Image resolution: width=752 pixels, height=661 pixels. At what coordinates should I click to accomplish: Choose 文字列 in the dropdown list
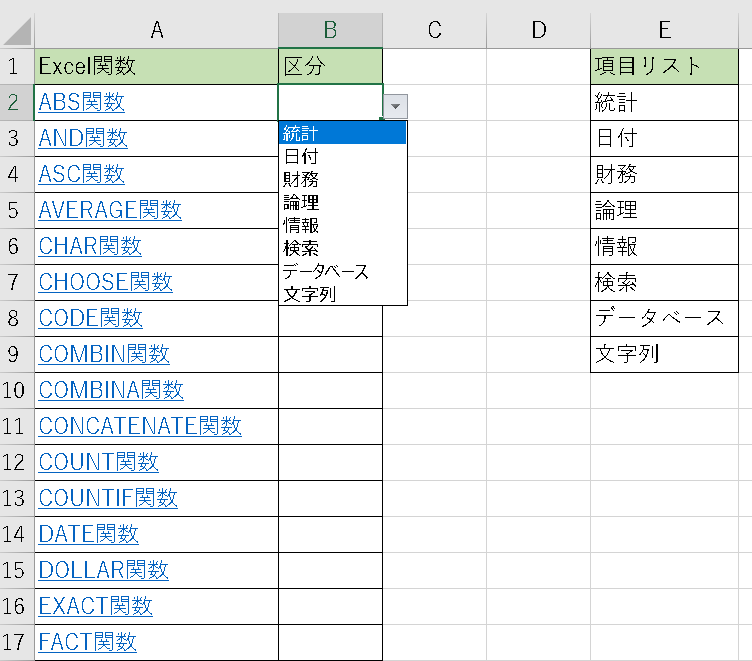(342, 294)
